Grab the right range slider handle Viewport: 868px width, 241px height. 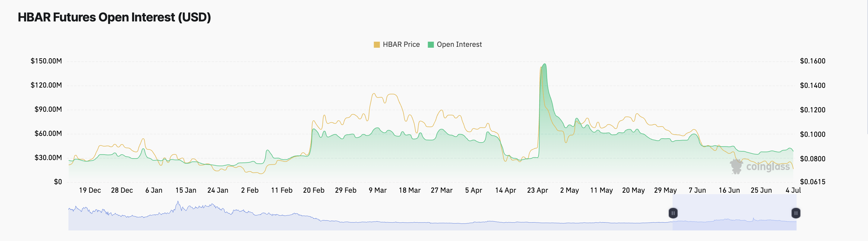pyautogui.click(x=796, y=213)
